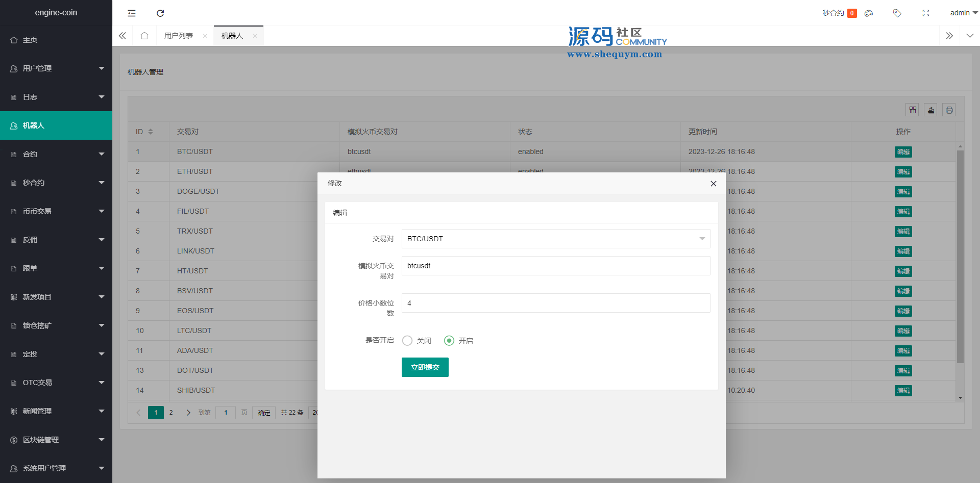980x483 pixels.
Task: Sort the table by ID column
Action: coord(151,132)
